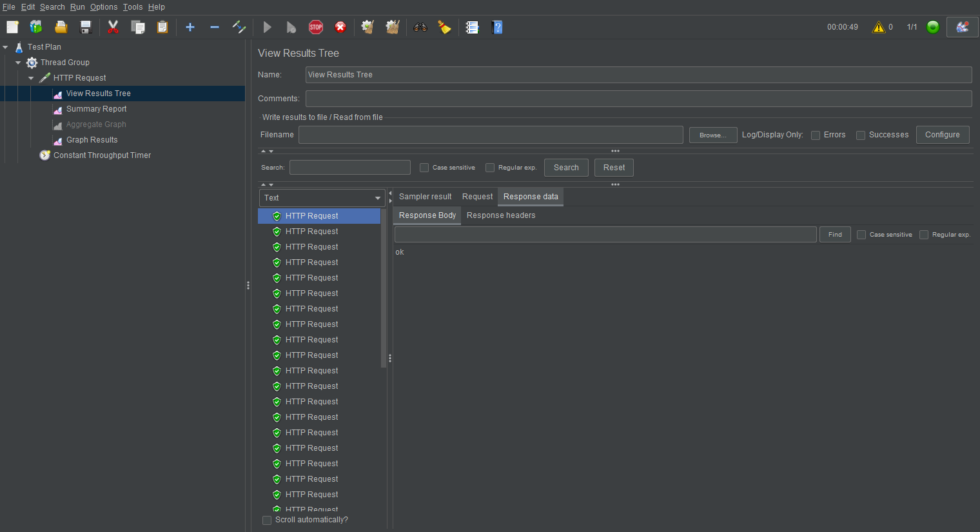Select the Test Plan tree node

44,47
